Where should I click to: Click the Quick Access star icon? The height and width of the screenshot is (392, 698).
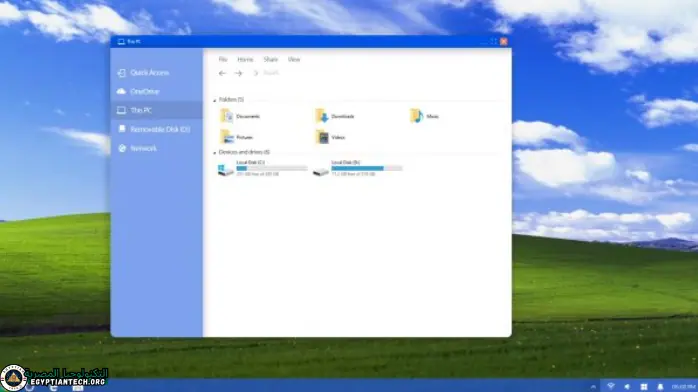click(122, 73)
